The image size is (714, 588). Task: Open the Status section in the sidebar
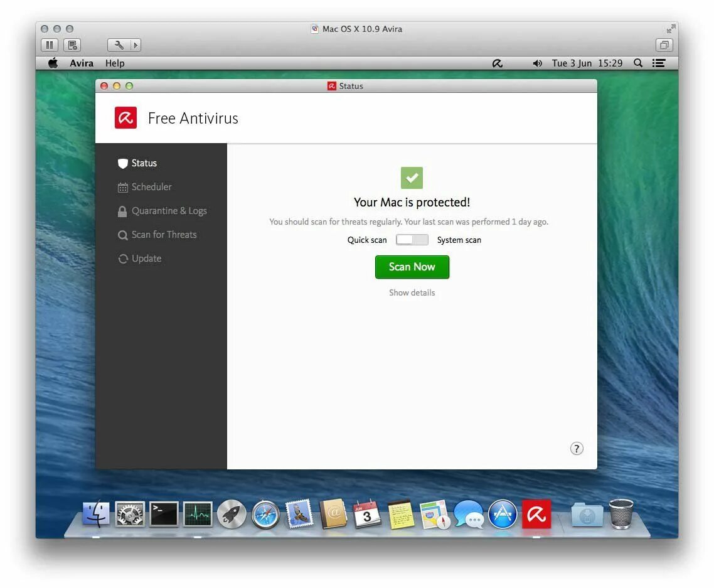(137, 163)
